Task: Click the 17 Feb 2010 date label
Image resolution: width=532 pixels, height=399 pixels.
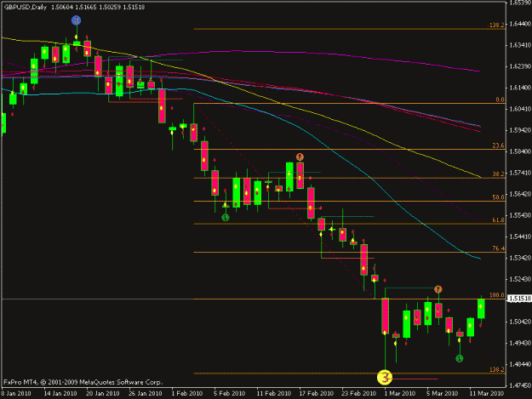Action: tap(316, 394)
